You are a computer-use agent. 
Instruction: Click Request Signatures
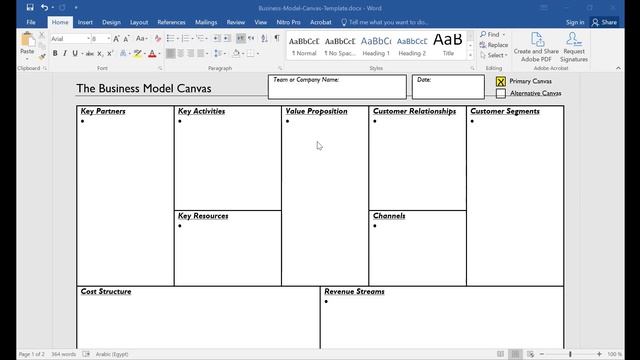574,47
